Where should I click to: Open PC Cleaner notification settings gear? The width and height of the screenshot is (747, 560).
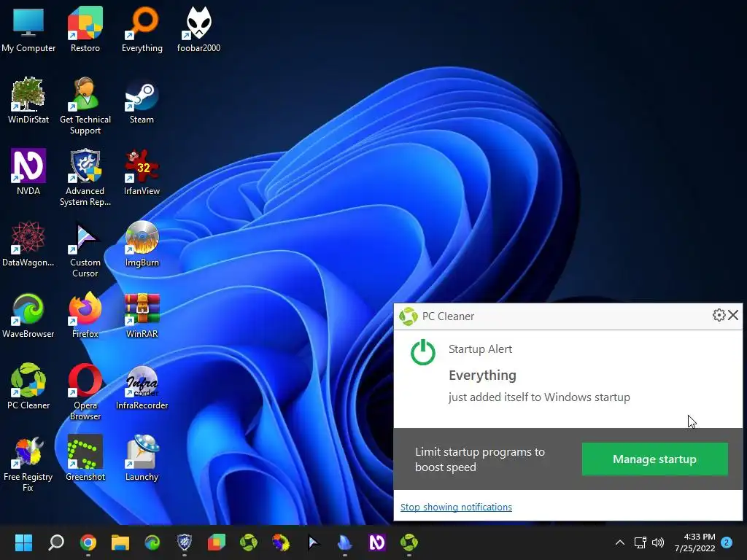pos(719,315)
